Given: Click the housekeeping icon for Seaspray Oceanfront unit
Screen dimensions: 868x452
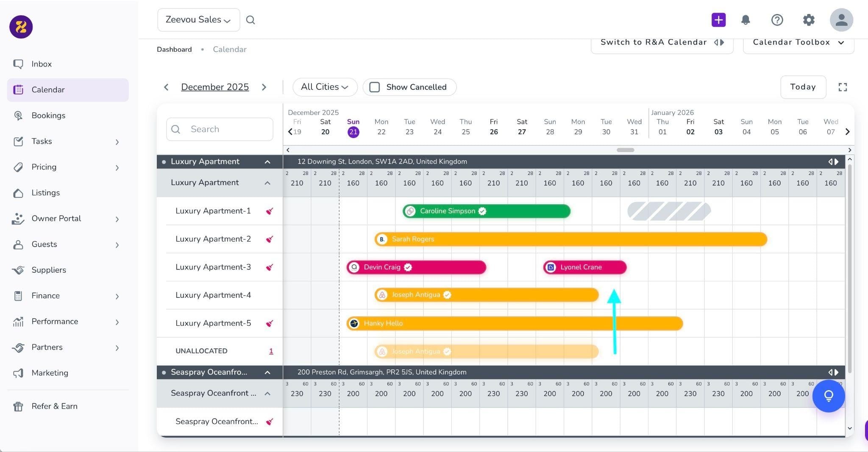Looking at the screenshot, I should [269, 421].
